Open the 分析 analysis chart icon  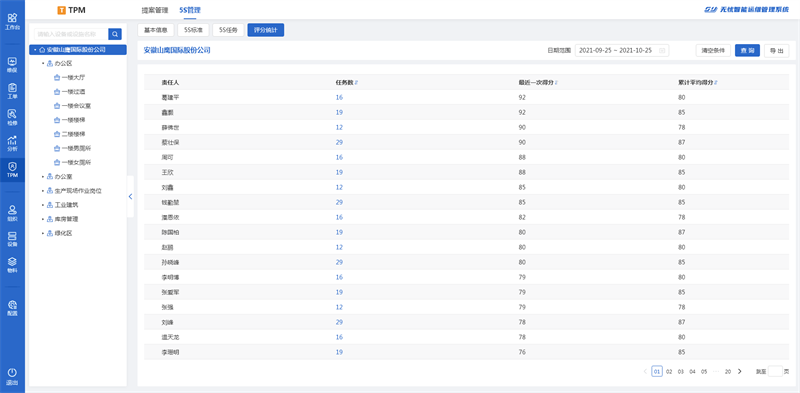click(12, 140)
